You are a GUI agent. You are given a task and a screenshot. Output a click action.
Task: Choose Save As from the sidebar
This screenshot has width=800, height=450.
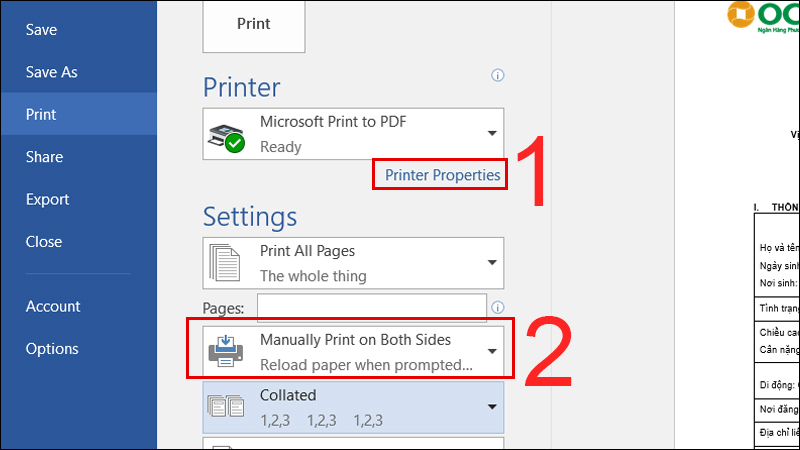click(x=52, y=72)
